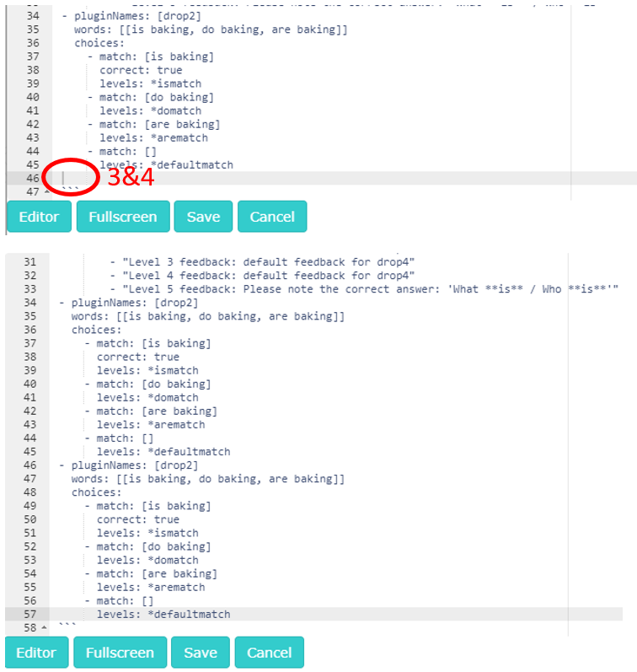Screen dimensions: 637x672
Task: Click "levels: *ismatch" on line 51
Action: 147,533
